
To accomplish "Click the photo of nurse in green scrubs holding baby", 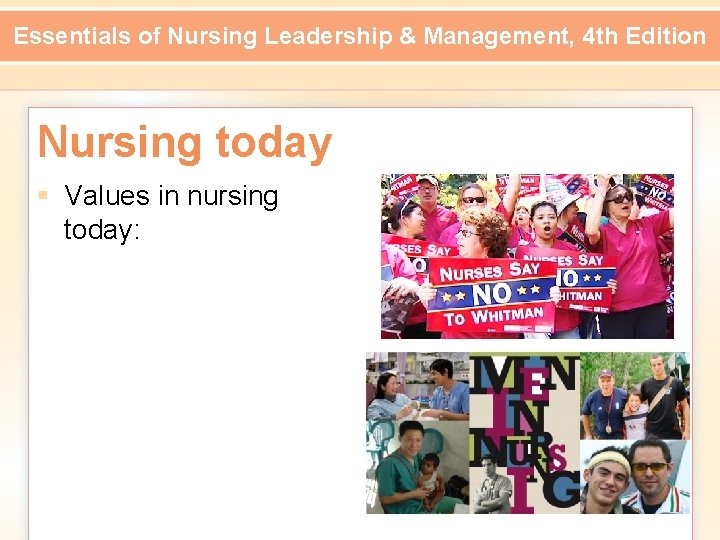I will click(417, 467).
